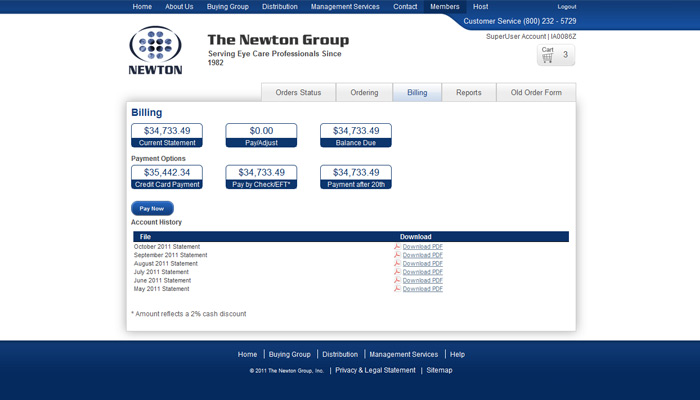Choose Credit Card Payment option
This screenshot has height=400, width=700.
(167, 177)
